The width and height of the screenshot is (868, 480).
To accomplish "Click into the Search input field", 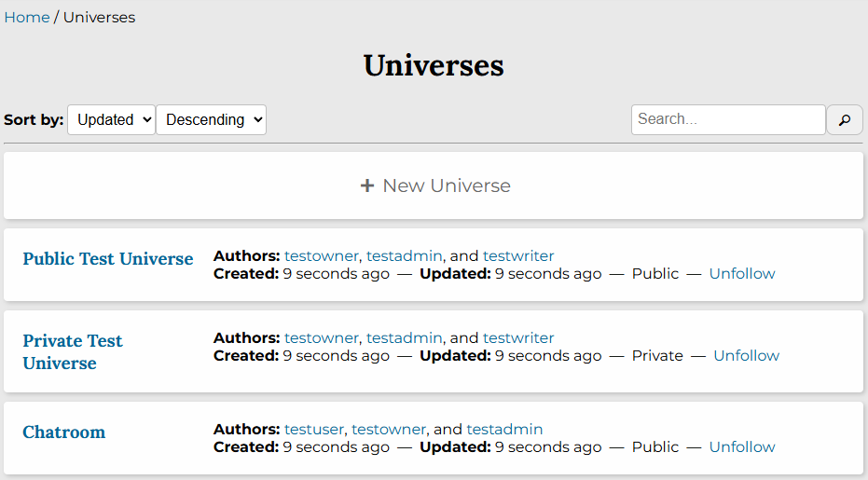I will pyautogui.click(x=727, y=119).
